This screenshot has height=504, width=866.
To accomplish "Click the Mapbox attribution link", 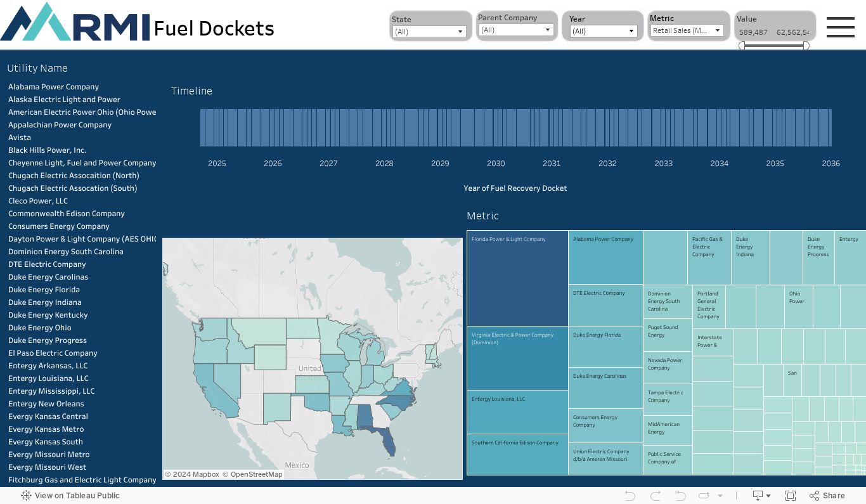I will pos(192,474).
